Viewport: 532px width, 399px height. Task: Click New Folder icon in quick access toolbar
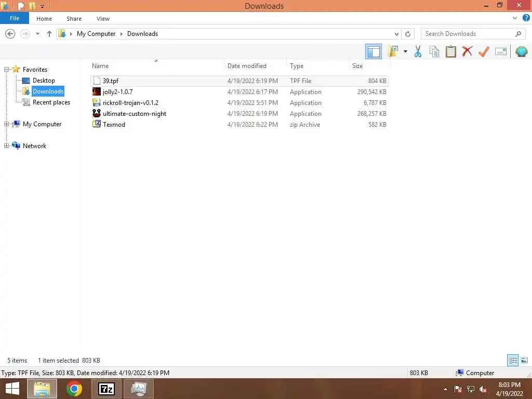point(32,6)
